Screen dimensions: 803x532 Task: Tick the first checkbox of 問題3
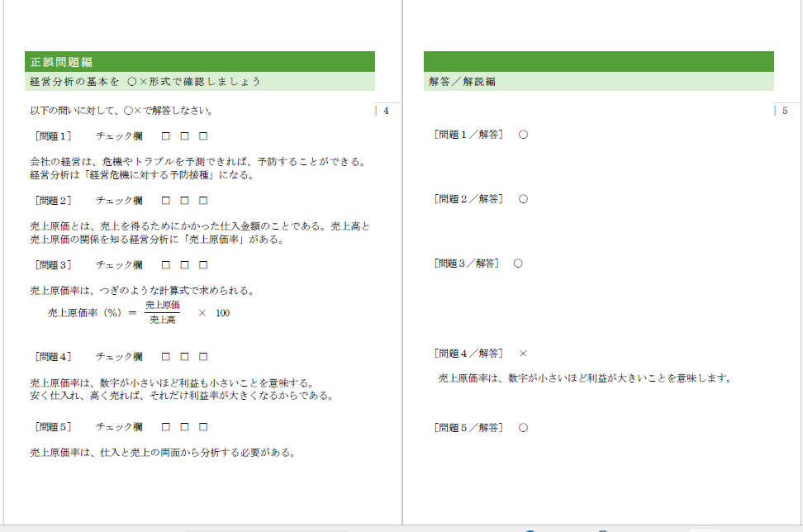pos(166,265)
